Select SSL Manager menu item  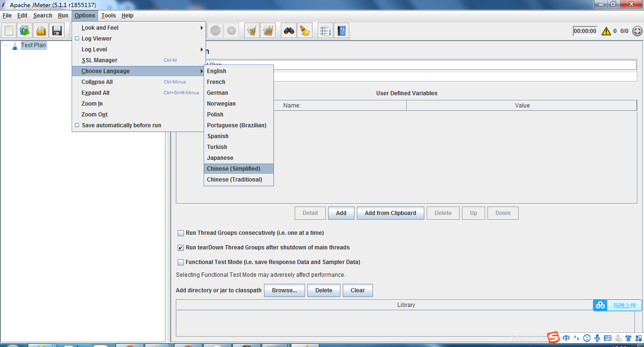tap(139, 60)
